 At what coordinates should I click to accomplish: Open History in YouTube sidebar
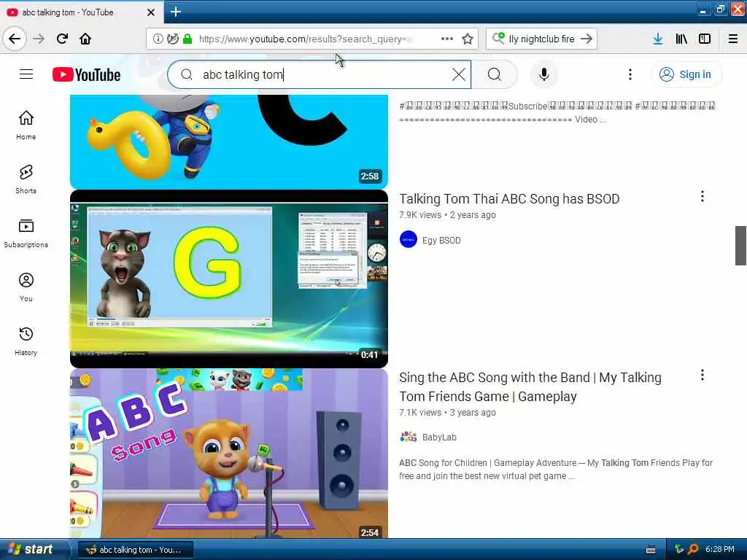(26, 341)
